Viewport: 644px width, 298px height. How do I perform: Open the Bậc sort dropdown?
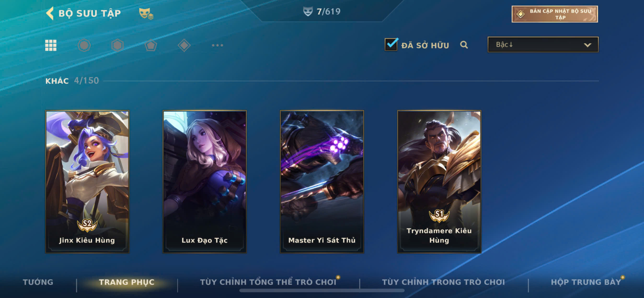pos(543,45)
